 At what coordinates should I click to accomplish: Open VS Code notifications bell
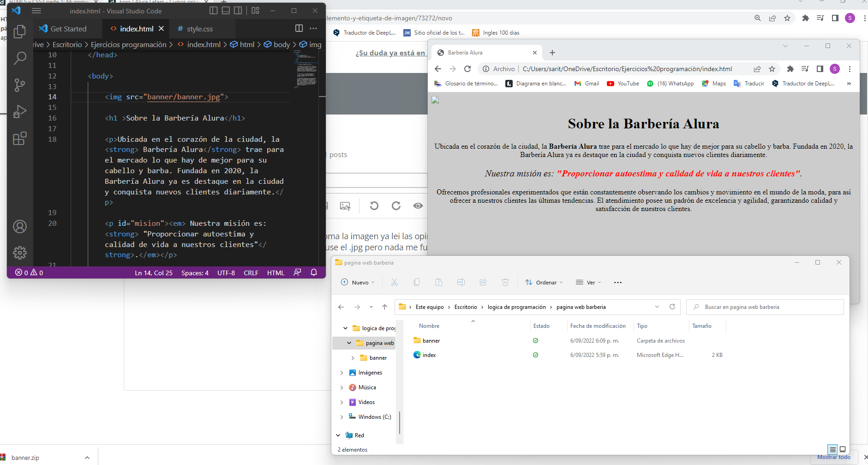(314, 272)
